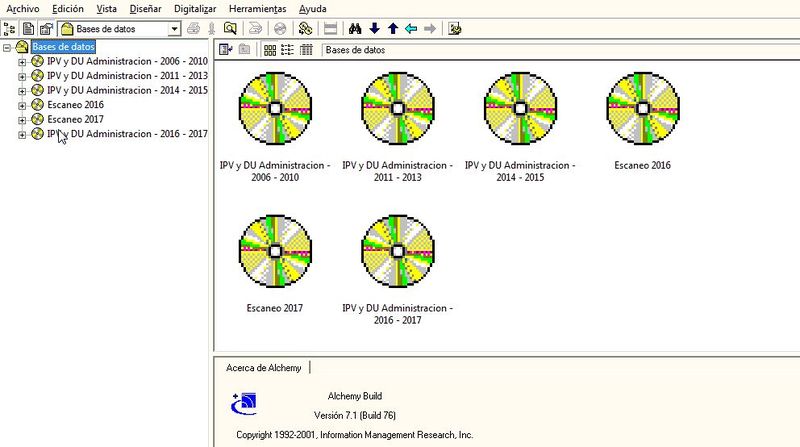
Task: Select tree item IPV y DU Administracion - 2006 - 2010
Action: (x=127, y=61)
